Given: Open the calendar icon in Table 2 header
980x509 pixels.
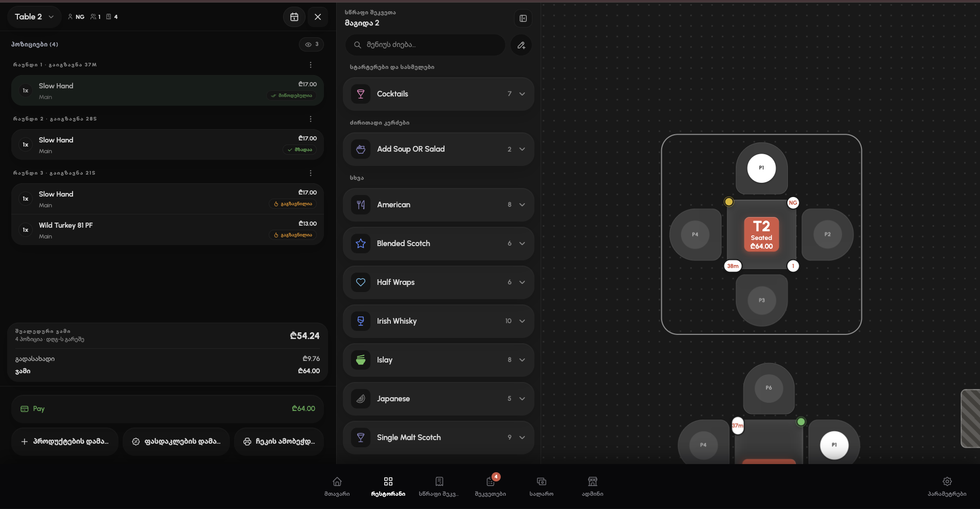Looking at the screenshot, I should [294, 17].
